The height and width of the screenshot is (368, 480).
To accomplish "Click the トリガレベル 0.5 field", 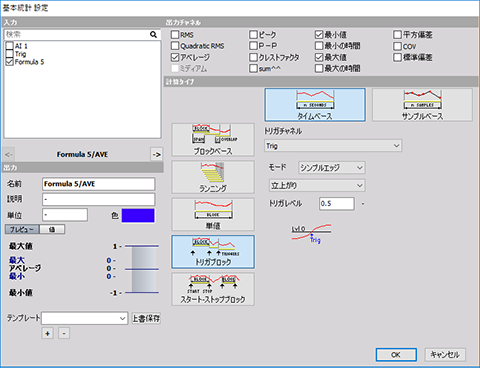I will (337, 203).
